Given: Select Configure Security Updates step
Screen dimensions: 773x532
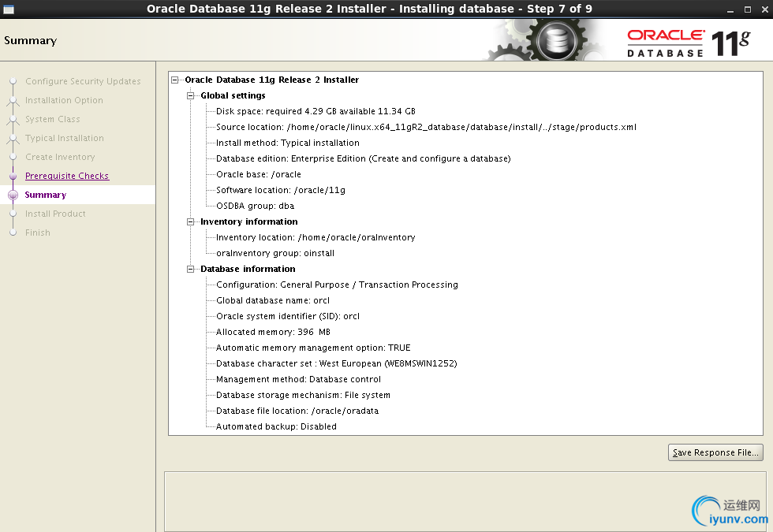Looking at the screenshot, I should click(x=83, y=81).
